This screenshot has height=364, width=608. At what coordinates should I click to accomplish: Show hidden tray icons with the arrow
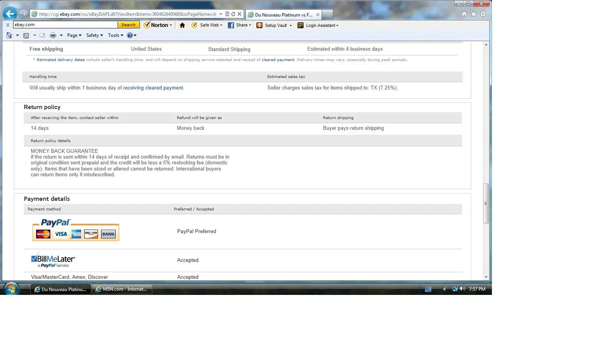click(x=444, y=289)
